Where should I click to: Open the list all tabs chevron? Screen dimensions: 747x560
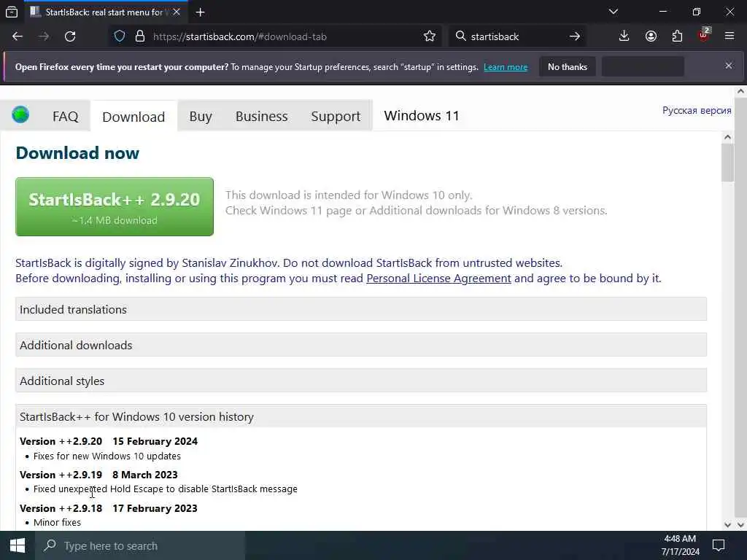tap(613, 12)
